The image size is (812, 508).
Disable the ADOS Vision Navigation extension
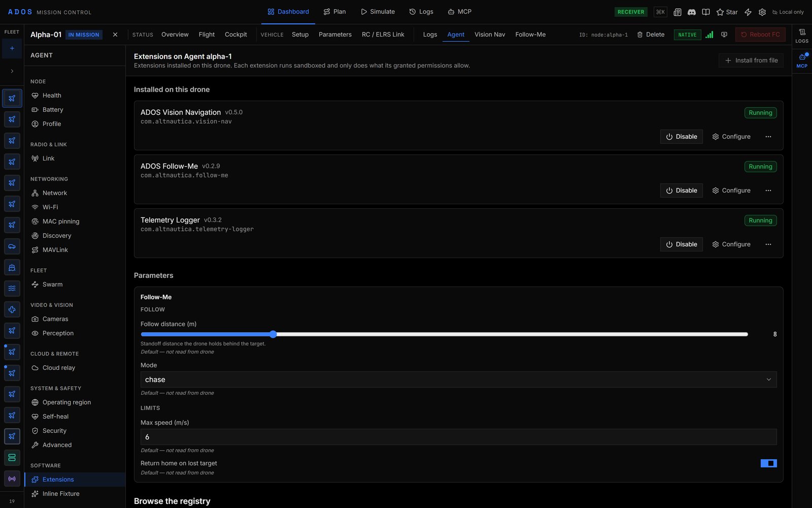point(681,137)
